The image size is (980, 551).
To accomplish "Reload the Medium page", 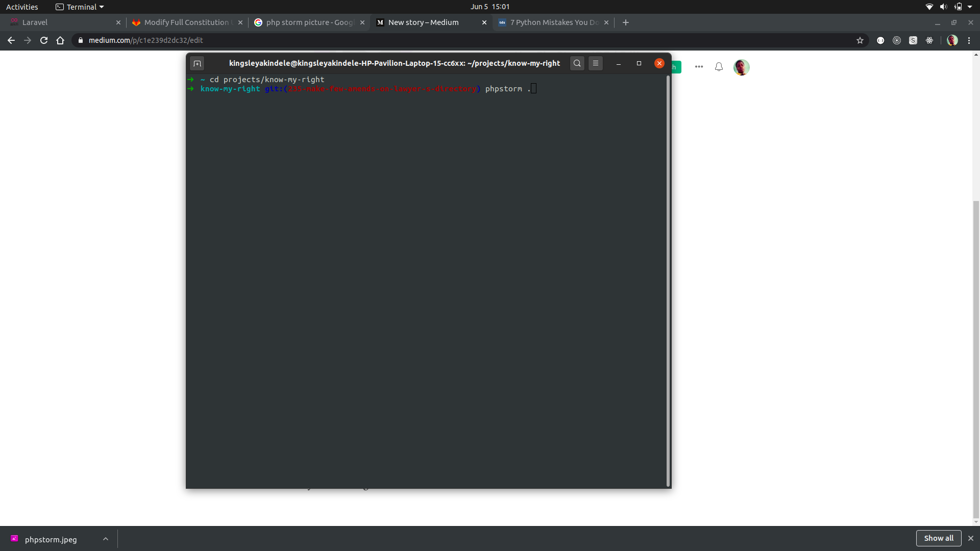I will [44, 40].
